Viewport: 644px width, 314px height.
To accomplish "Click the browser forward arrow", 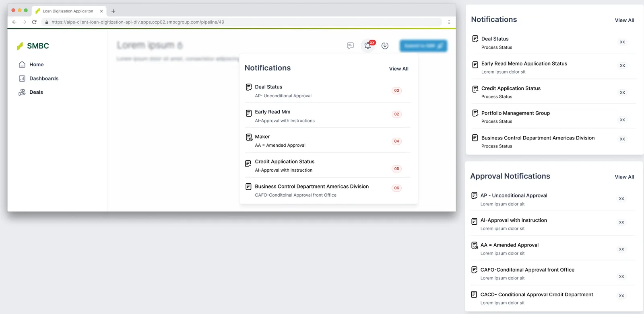I will click(24, 22).
